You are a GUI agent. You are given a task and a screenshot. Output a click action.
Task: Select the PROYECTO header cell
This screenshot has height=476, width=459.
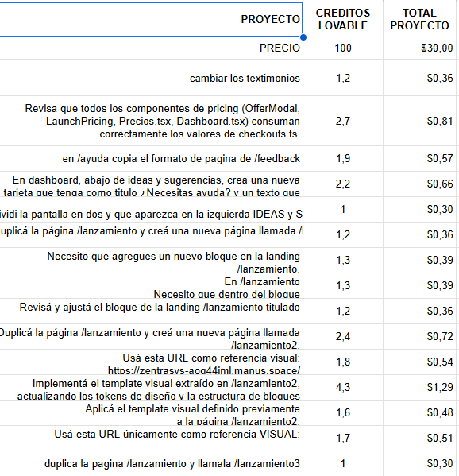pos(151,19)
